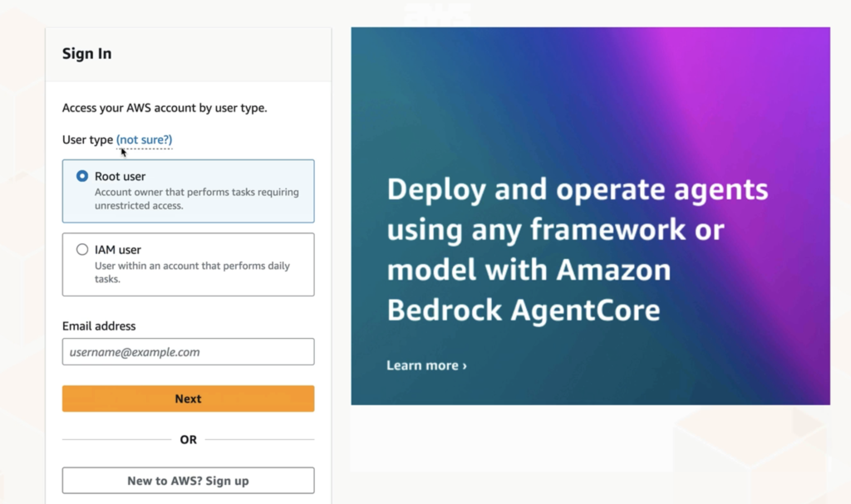Click the Amazon Bedrock AgentCore banner headline
Viewport: 851px width, 504px height.
[578, 250]
